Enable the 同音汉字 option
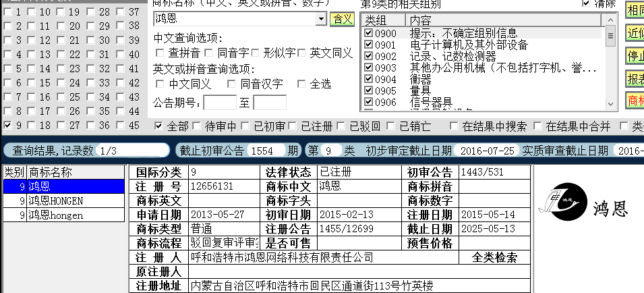644x293 pixels. point(232,84)
